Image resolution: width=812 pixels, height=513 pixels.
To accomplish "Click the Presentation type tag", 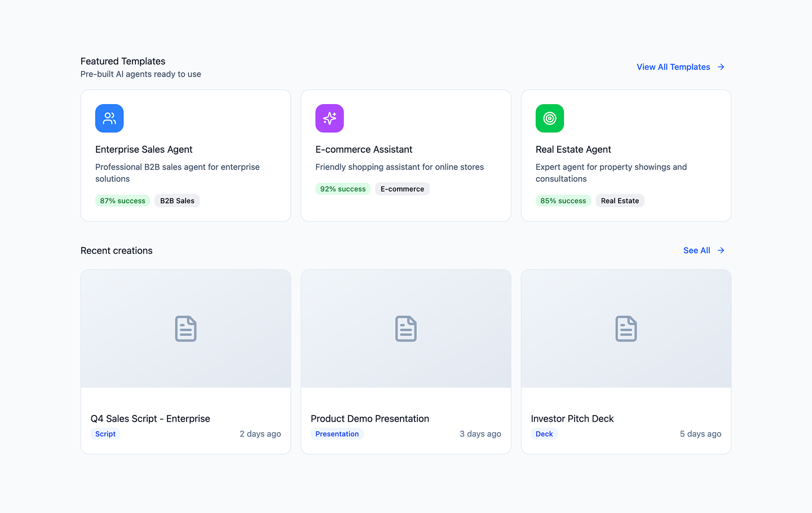I will coord(337,434).
